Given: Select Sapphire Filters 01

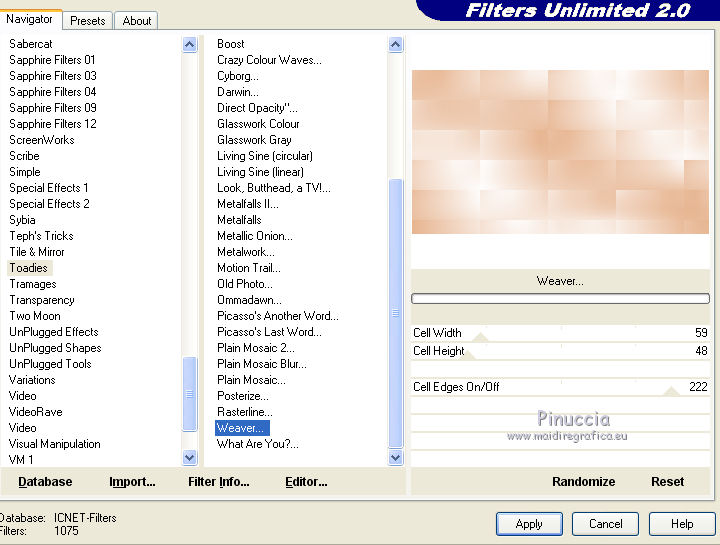Looking at the screenshot, I should tap(52, 60).
